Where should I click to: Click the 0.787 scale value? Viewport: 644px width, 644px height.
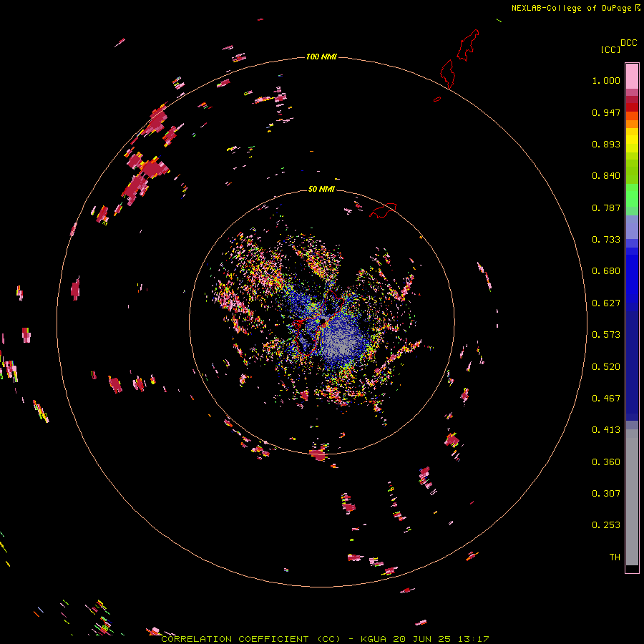pyautogui.click(x=606, y=208)
